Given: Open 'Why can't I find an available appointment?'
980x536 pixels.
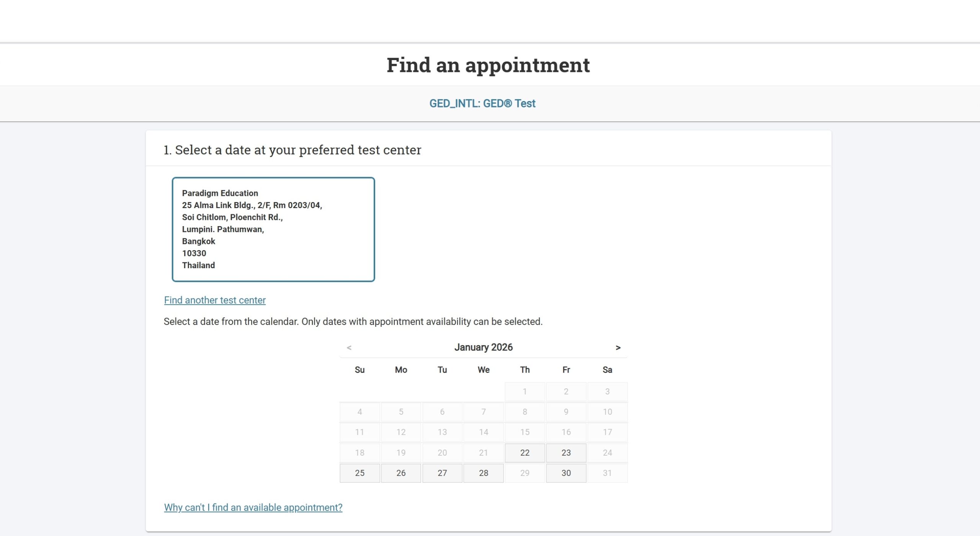Looking at the screenshot, I should (x=253, y=507).
